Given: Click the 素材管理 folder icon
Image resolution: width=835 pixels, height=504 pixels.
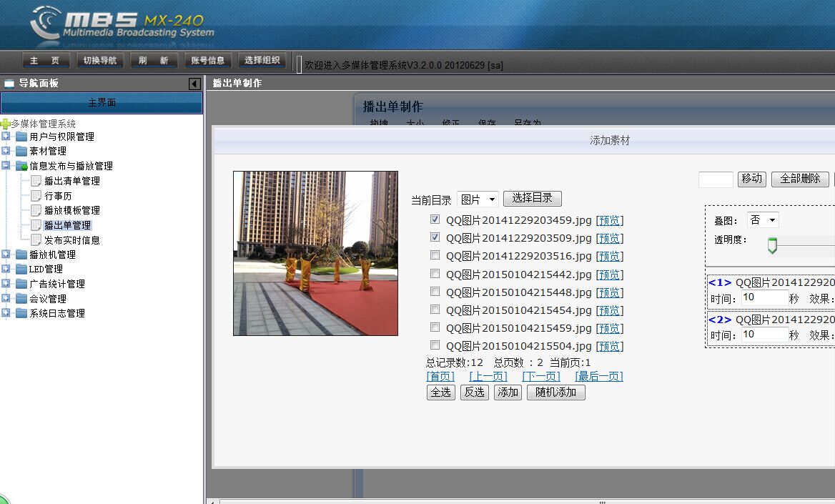Looking at the screenshot, I should pos(21,151).
